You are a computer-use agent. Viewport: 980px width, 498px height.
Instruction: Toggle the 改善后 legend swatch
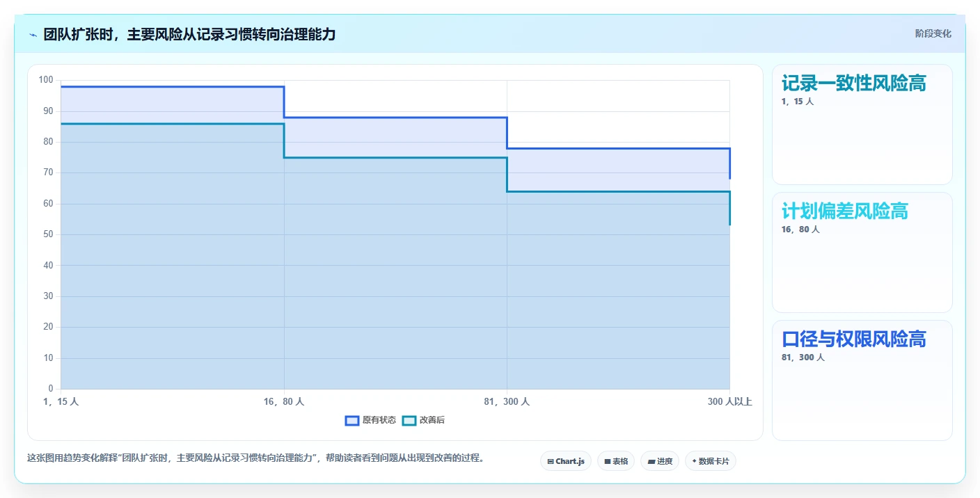coord(409,420)
